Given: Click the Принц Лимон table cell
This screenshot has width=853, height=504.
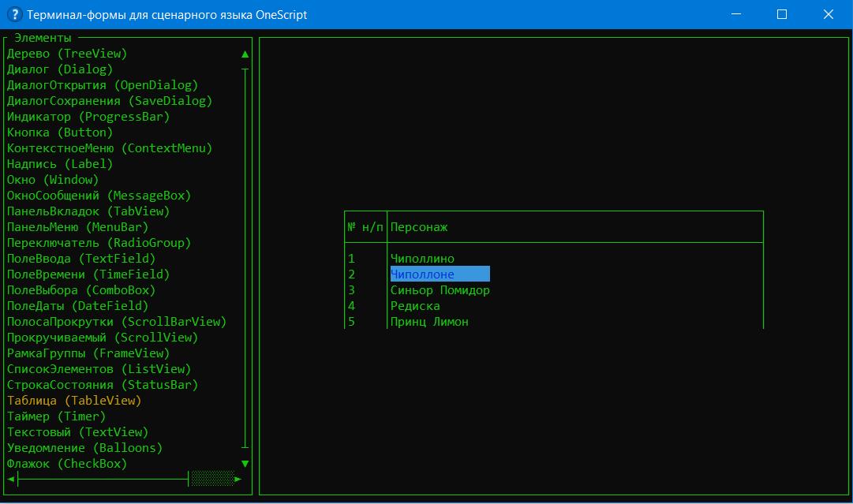Looking at the screenshot, I should (x=429, y=322).
